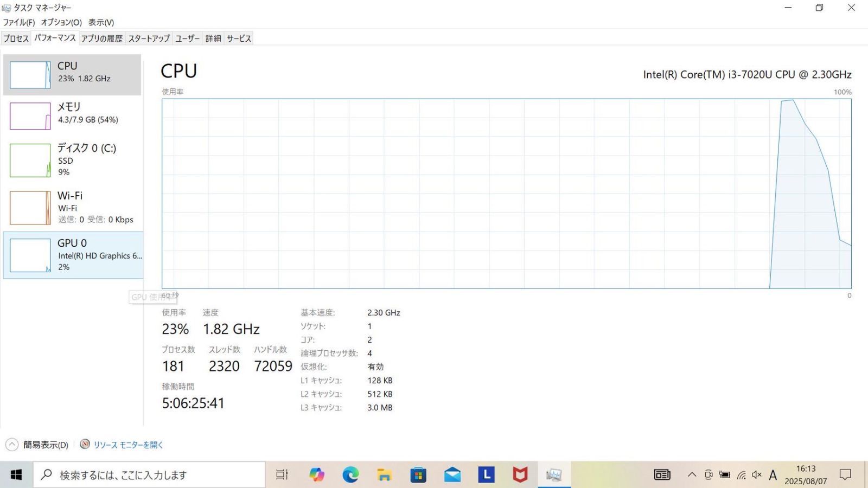Click the base speed value 2.30 GHz
The width and height of the screenshot is (868, 488).
[384, 313]
